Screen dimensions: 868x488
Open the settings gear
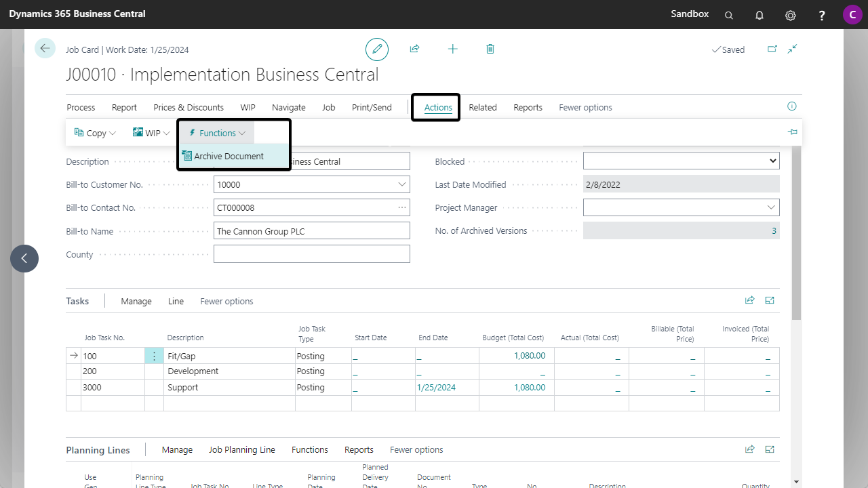click(790, 15)
